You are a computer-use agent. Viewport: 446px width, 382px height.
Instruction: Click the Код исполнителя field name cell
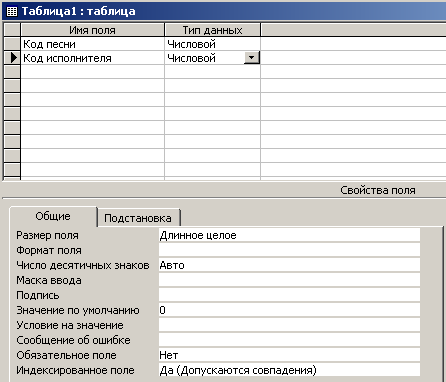[92, 58]
